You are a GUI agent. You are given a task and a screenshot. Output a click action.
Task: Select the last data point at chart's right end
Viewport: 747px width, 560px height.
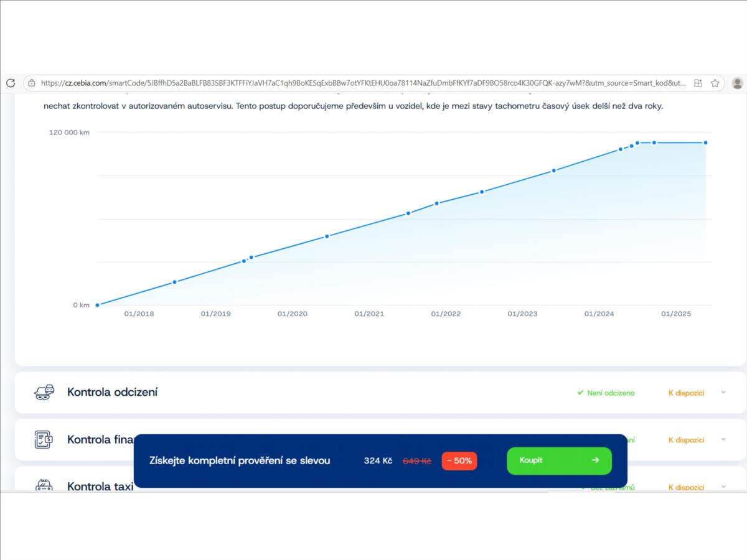(x=705, y=142)
